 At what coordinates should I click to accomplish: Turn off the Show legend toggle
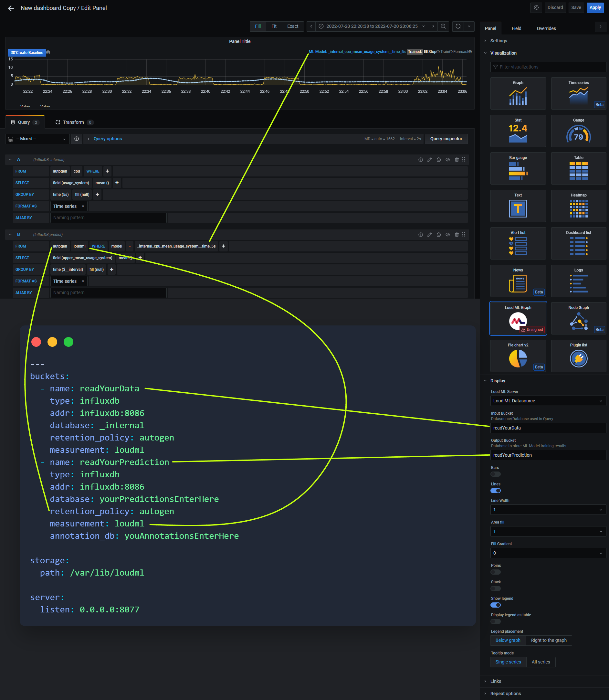[x=496, y=605]
